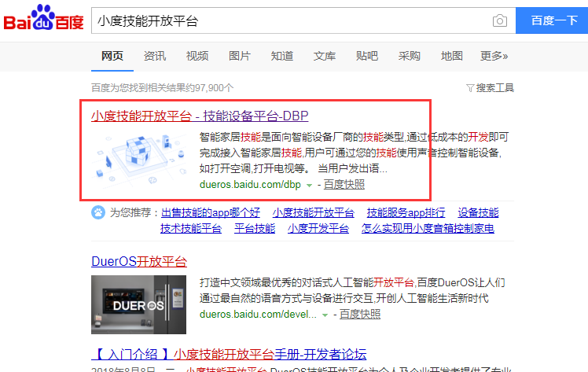The width and height of the screenshot is (588, 372).
Task: Select the 网页 tab
Action: (112, 56)
